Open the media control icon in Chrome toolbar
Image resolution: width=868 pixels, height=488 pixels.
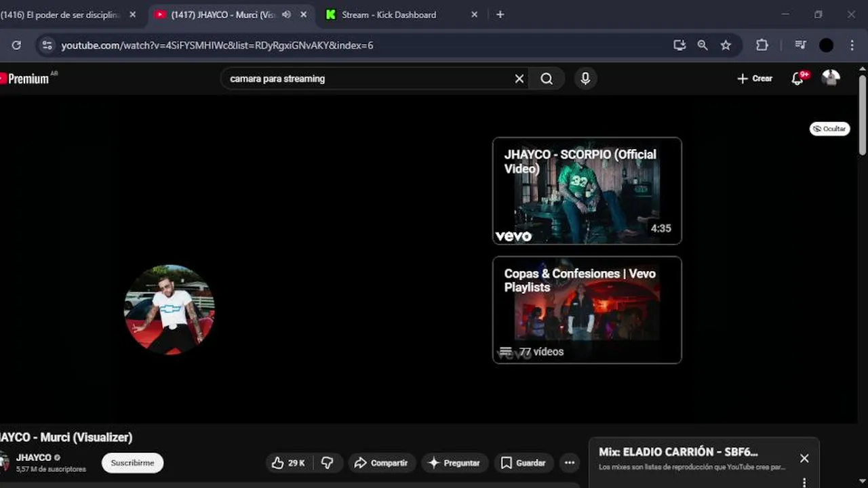801,45
